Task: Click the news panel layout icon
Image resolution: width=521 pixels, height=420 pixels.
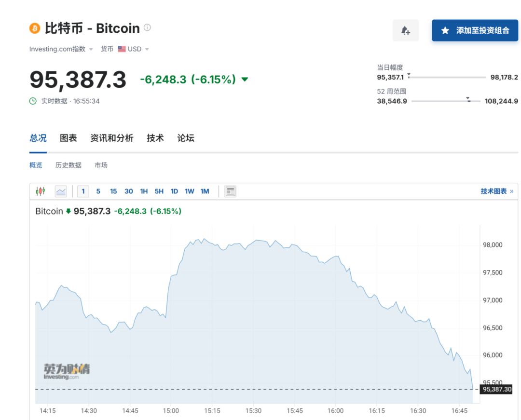Action: pyautogui.click(x=231, y=191)
